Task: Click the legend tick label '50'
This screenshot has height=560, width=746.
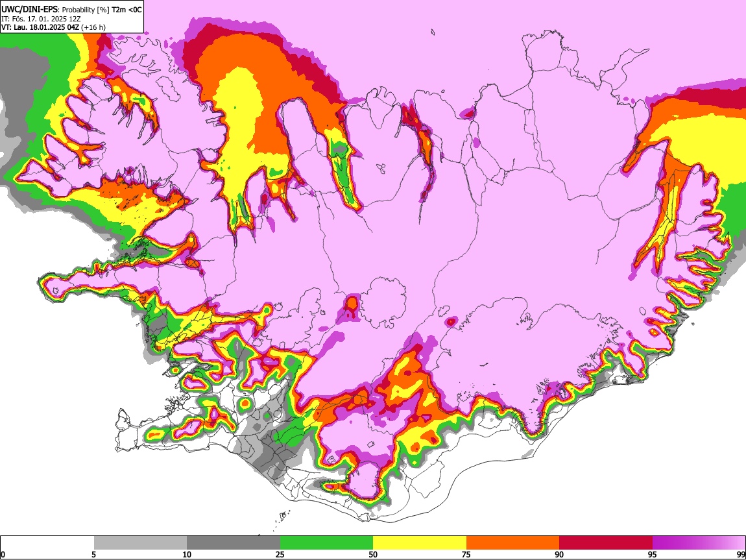Action: click(x=373, y=555)
